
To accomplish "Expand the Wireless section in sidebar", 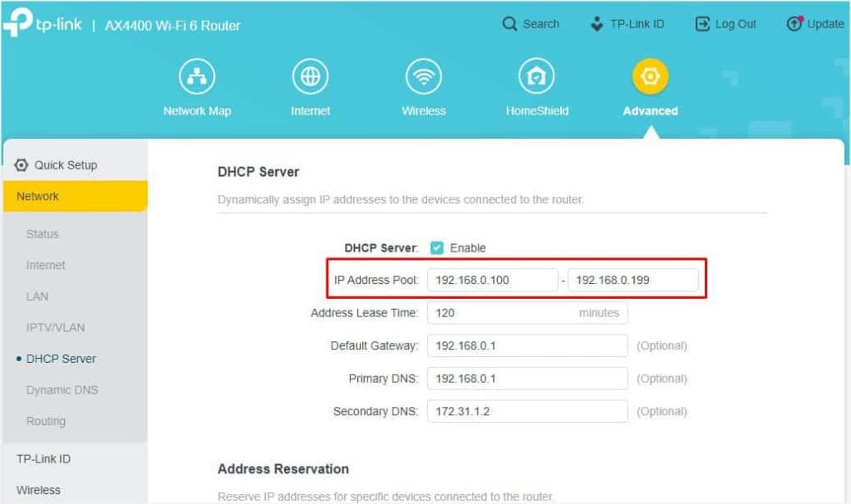I will [38, 490].
